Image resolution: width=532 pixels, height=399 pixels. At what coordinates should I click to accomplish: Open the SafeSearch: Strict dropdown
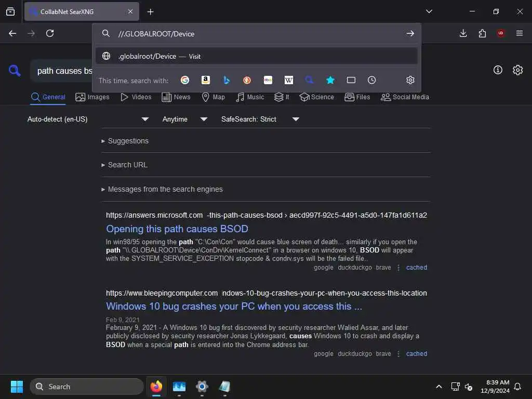260,119
